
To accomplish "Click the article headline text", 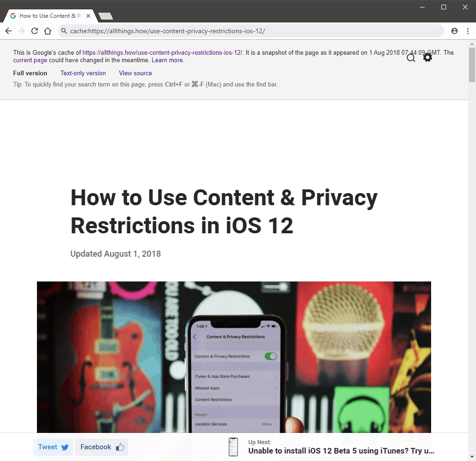I will tap(224, 211).
